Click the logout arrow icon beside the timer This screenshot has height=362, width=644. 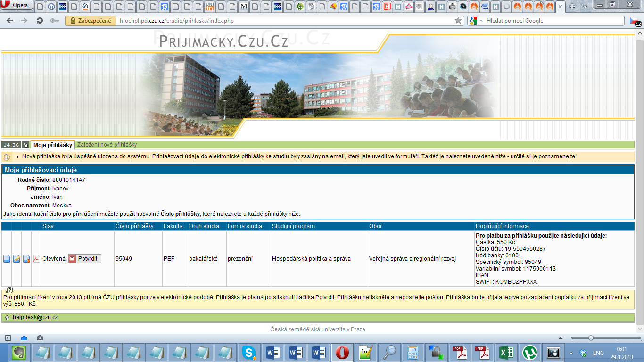click(x=25, y=145)
